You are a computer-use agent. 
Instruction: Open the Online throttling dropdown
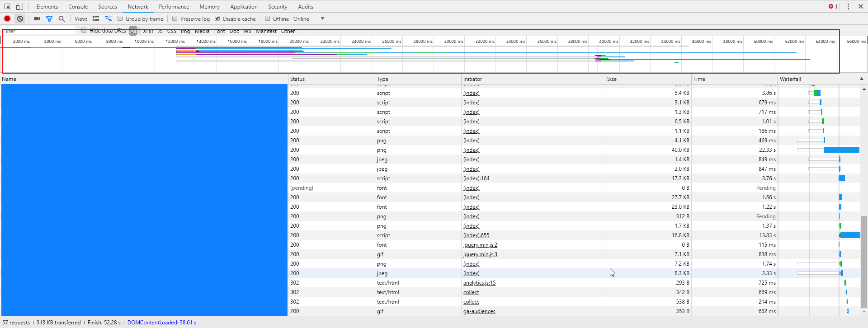click(309, 19)
